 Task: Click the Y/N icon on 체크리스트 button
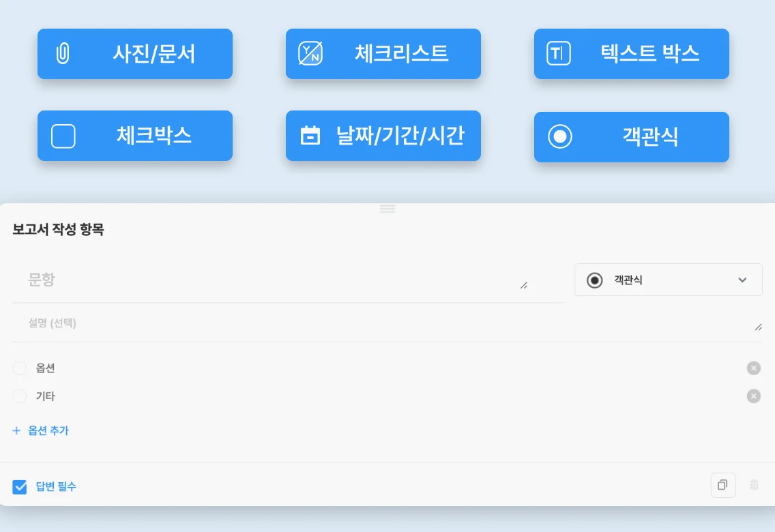tap(310, 54)
